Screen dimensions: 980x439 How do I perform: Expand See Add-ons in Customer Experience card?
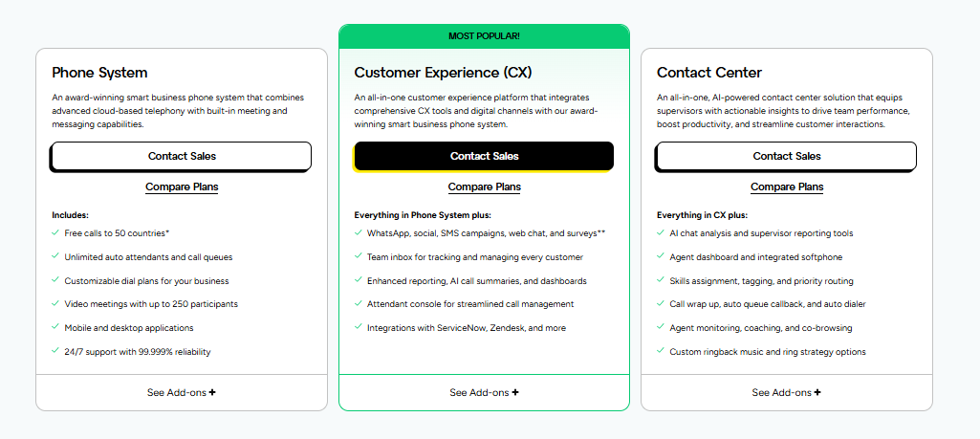(x=484, y=392)
